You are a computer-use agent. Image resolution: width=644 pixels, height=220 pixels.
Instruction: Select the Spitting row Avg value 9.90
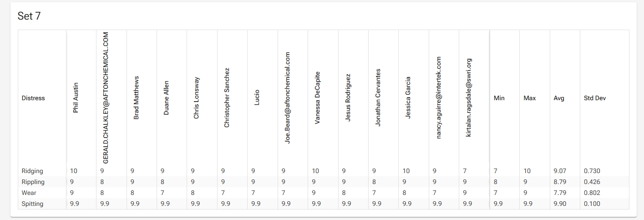pos(560,204)
